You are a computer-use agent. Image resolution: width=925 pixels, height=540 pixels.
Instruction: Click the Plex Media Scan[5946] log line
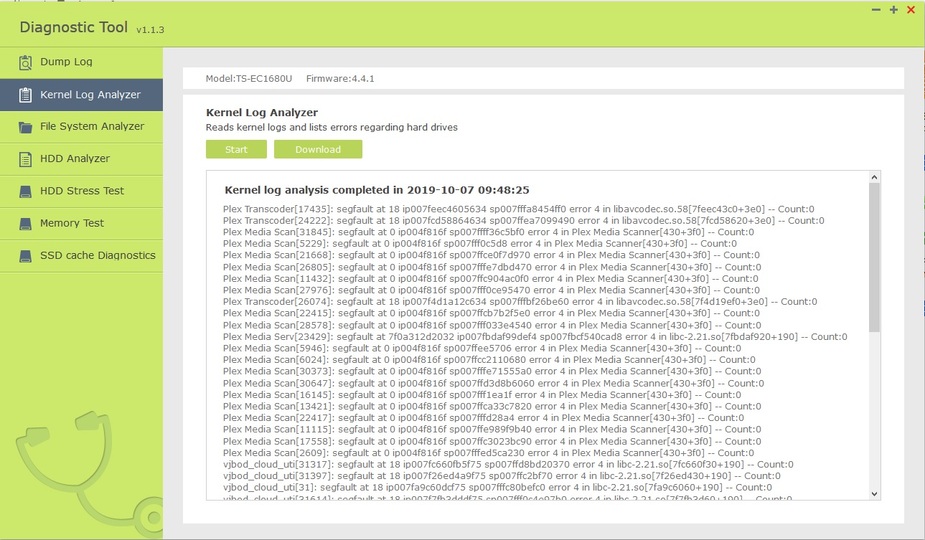(x=481, y=348)
